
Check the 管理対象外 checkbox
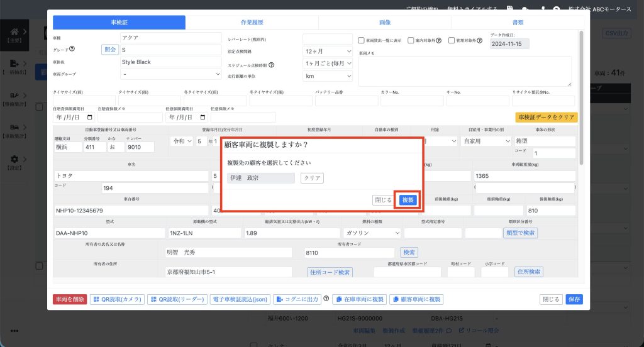[x=450, y=40]
